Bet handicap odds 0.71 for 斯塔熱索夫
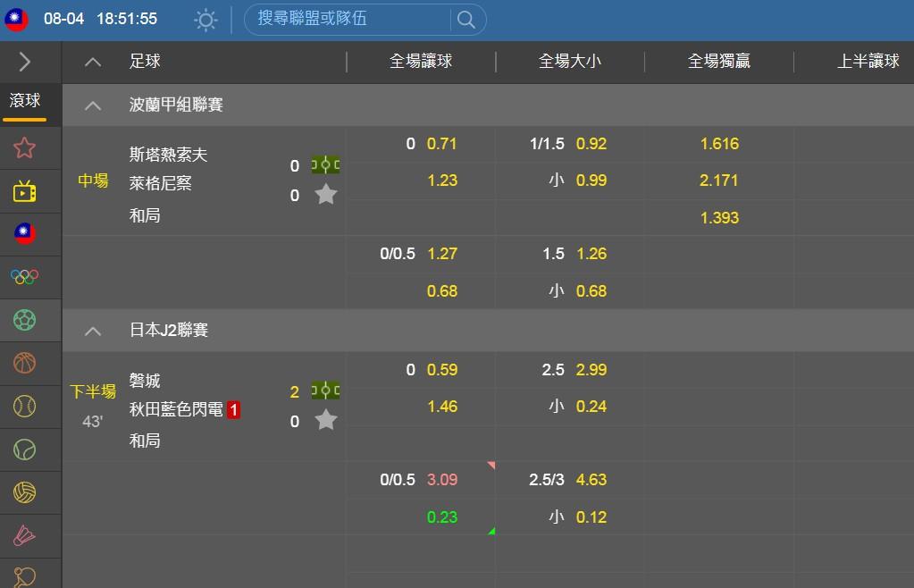914x588 pixels. pyautogui.click(x=441, y=144)
